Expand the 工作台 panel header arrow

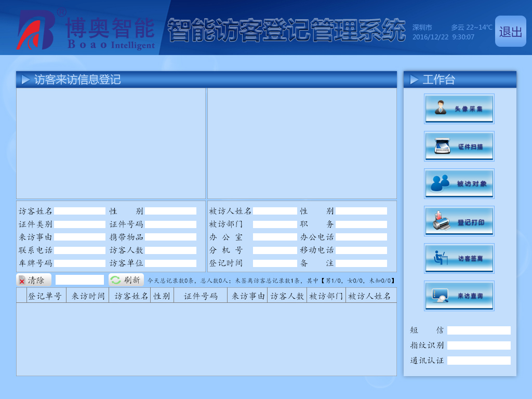pos(414,79)
